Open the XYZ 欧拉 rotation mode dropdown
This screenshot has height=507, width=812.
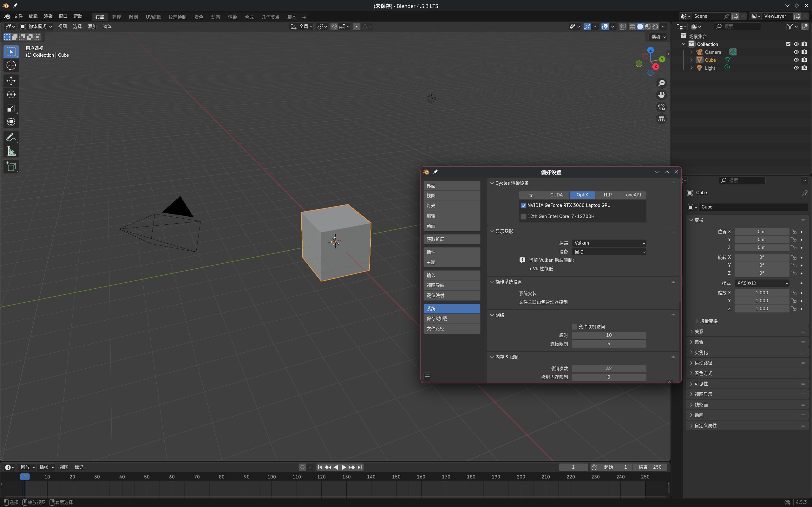762,283
